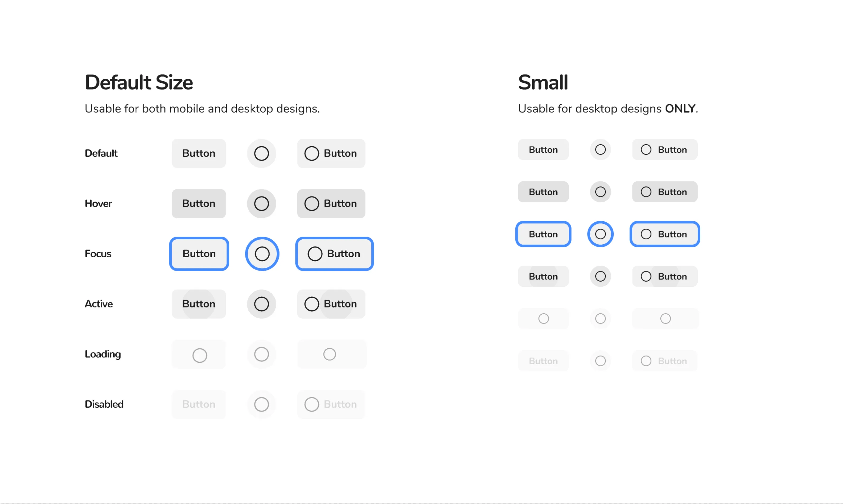The height and width of the screenshot is (504, 843).
Task: Click the Loading state icon-only circle button
Action: (x=262, y=354)
